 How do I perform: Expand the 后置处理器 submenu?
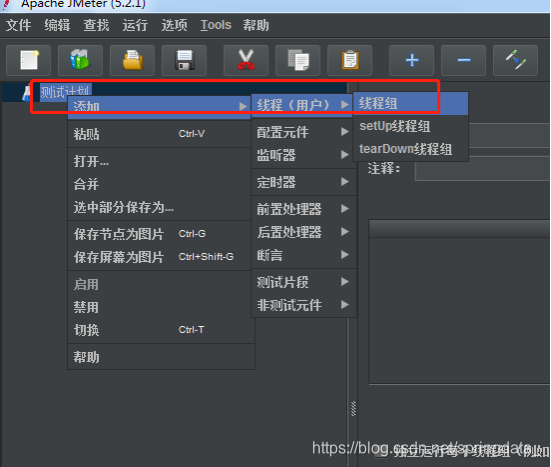click(304, 232)
